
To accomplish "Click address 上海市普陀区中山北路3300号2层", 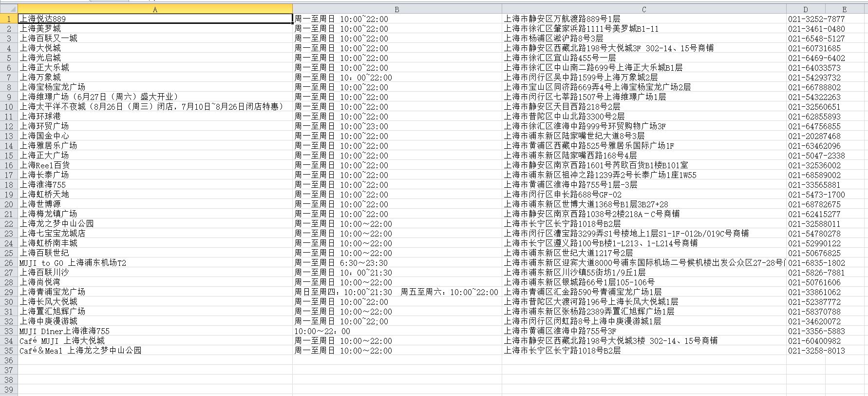I will pos(644,117).
